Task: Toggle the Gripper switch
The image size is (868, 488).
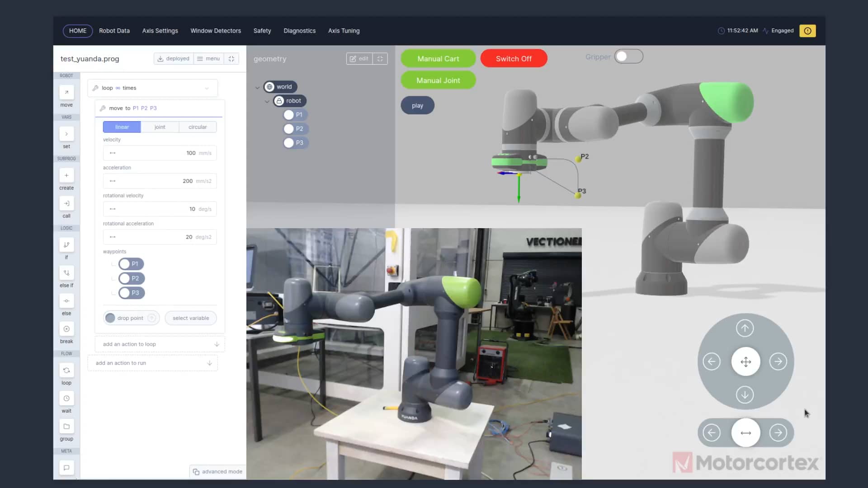Action: [x=628, y=56]
